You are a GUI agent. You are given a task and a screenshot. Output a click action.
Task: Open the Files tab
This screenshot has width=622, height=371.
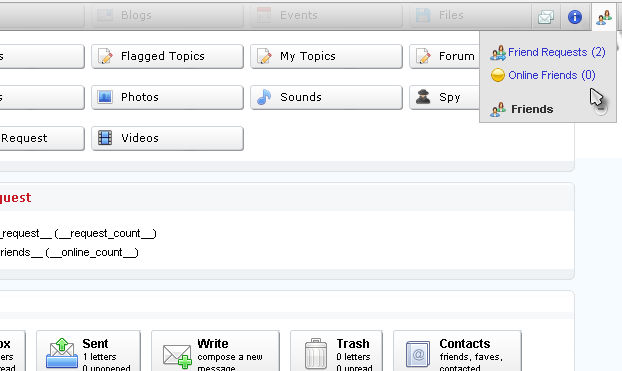click(470, 15)
